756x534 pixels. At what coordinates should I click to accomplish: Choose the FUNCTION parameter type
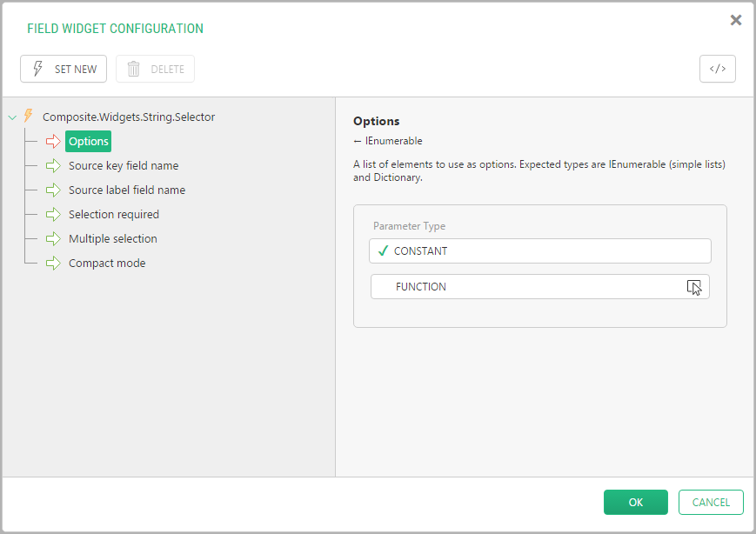click(x=539, y=286)
